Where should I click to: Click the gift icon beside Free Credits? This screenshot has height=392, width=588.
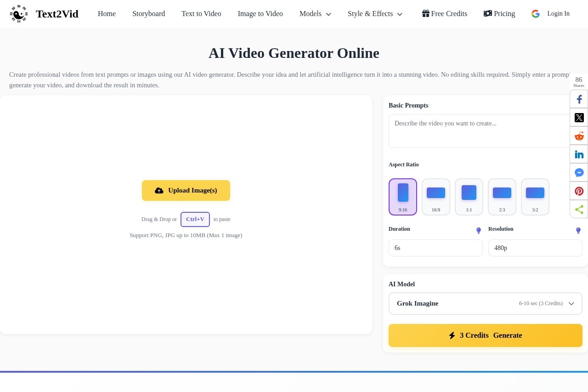coord(426,13)
